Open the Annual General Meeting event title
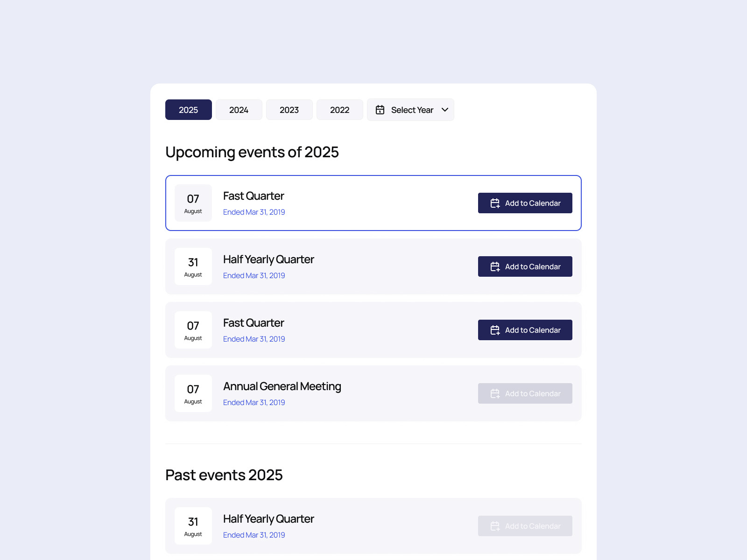The height and width of the screenshot is (560, 747). pos(282,386)
